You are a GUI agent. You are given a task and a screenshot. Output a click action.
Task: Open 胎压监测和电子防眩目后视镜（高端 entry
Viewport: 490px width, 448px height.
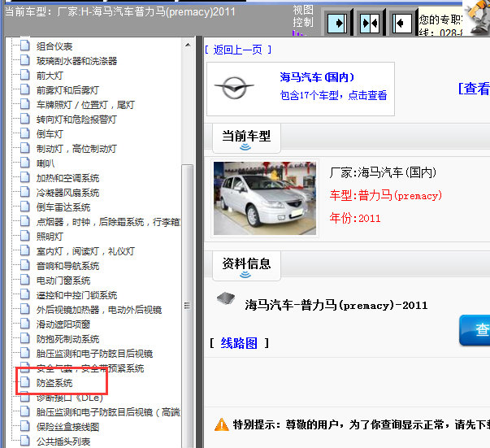click(108, 412)
